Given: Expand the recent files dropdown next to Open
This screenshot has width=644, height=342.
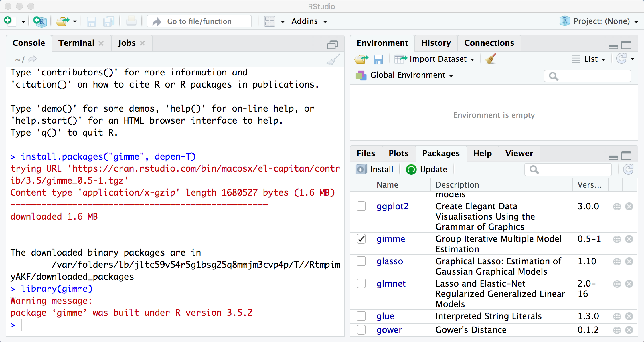Looking at the screenshot, I should click(x=75, y=21).
